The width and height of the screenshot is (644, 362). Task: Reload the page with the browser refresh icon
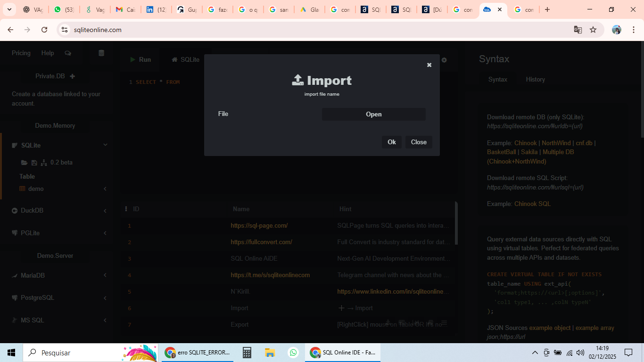(44, 30)
